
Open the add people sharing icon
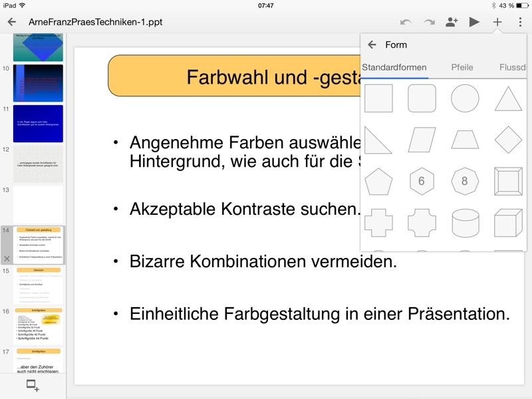coord(452,22)
